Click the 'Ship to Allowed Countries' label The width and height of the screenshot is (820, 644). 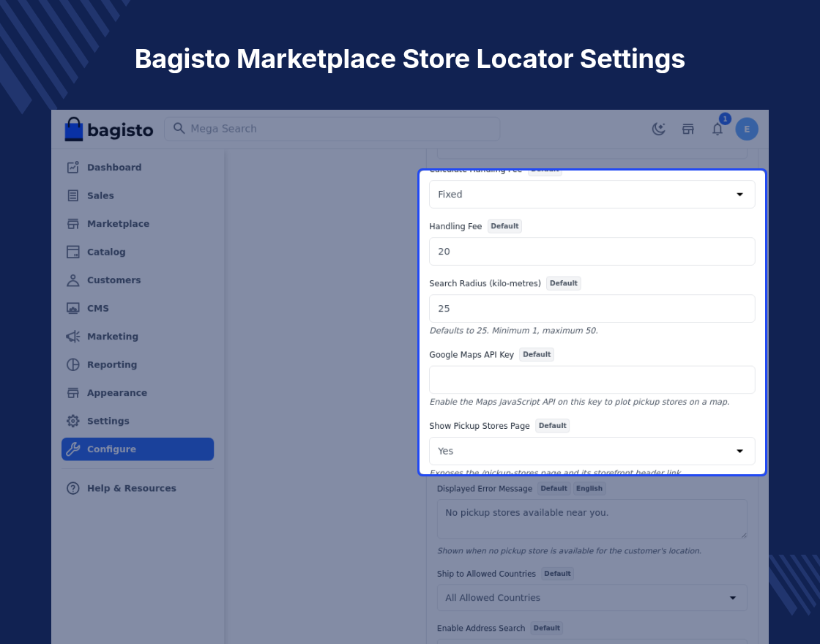tap(486, 574)
